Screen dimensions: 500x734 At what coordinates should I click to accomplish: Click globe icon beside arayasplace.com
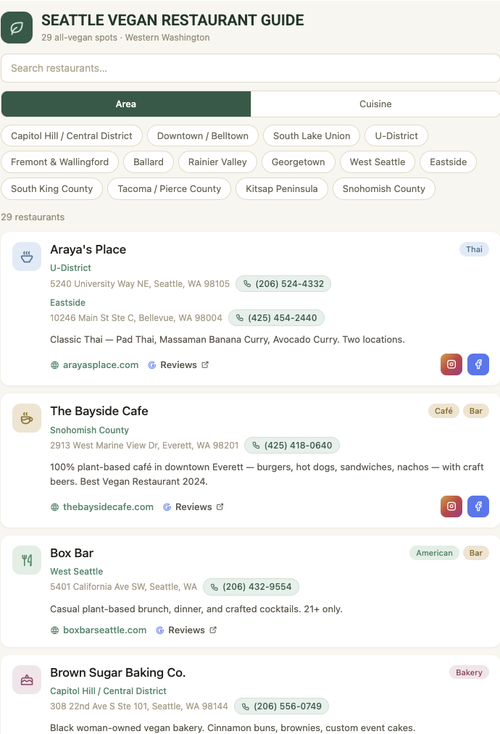[55, 365]
